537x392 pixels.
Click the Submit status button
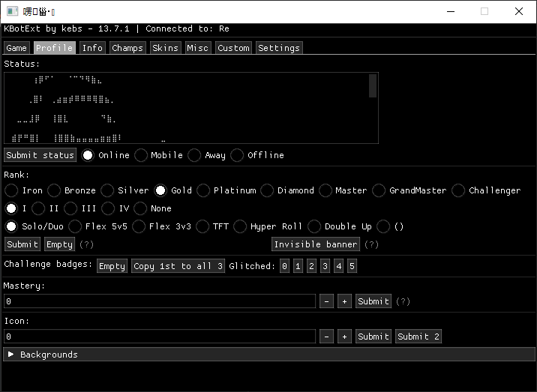pyautogui.click(x=40, y=155)
